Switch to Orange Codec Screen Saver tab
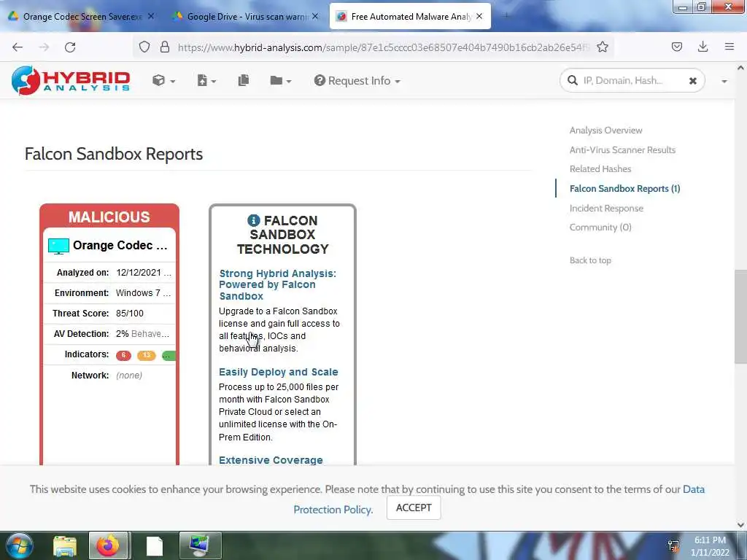 [x=82, y=17]
